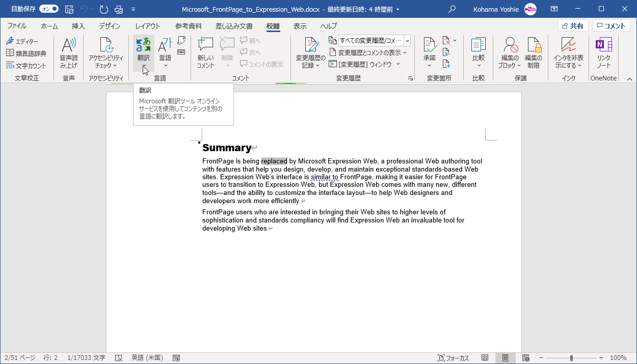
Task: Open the 類義語辞典 (Thesaurus)
Action: 27,53
